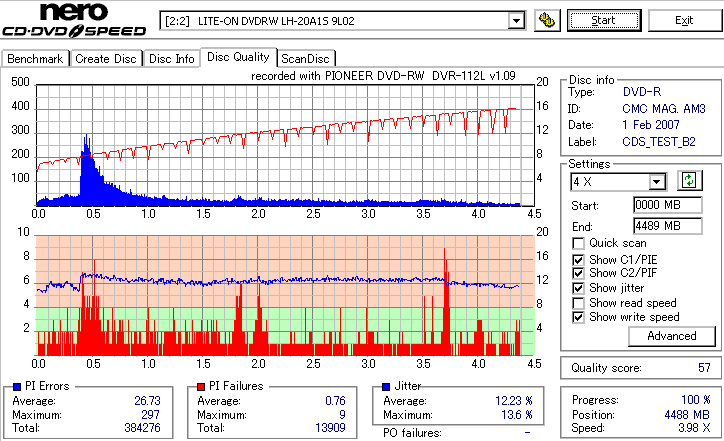Click the blue PI Errors legend square
Screen dimensions: 724x441
point(17,387)
